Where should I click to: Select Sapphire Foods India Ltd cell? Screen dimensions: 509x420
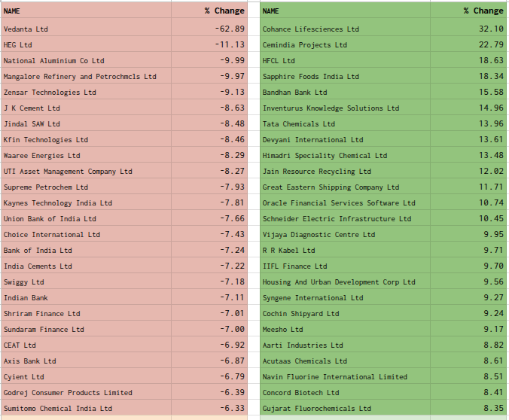pyautogui.click(x=345, y=76)
